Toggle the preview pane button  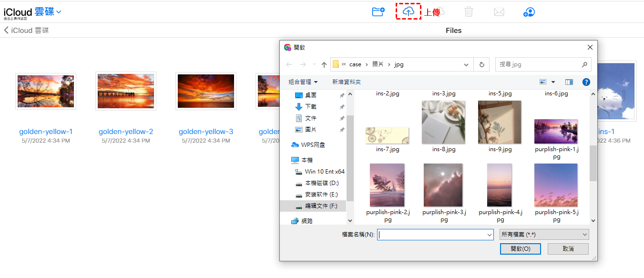tap(569, 82)
